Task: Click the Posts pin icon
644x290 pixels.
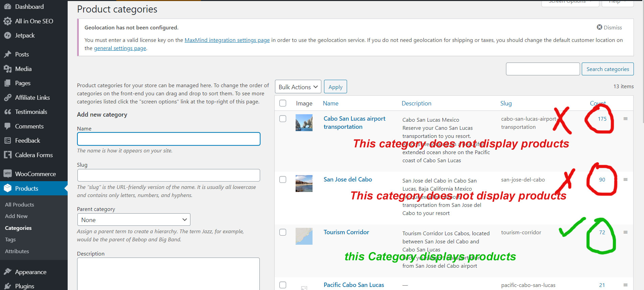Action: [7, 54]
